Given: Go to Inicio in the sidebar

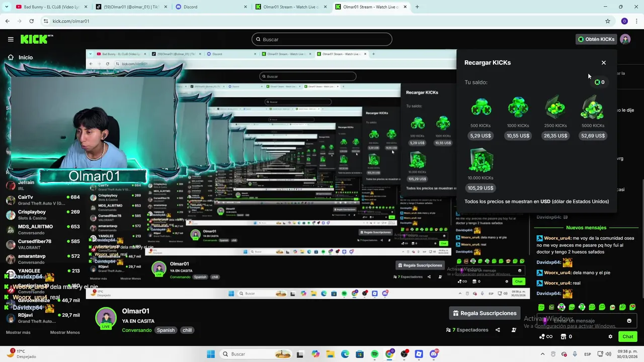Looking at the screenshot, I should pos(20,57).
